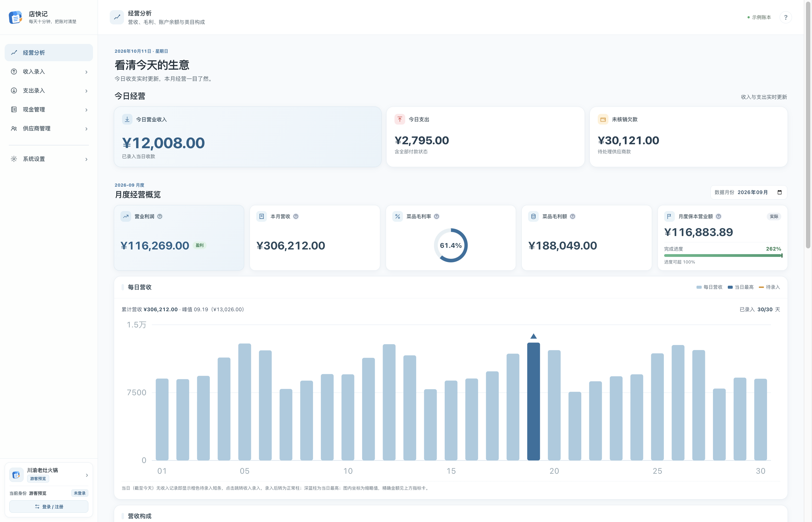Expand the 现金管理 sidebar menu
Viewport: 812px width, 522px height.
point(49,110)
